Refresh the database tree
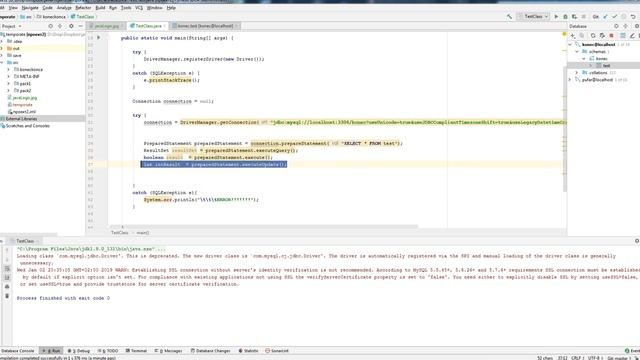 (593, 36)
